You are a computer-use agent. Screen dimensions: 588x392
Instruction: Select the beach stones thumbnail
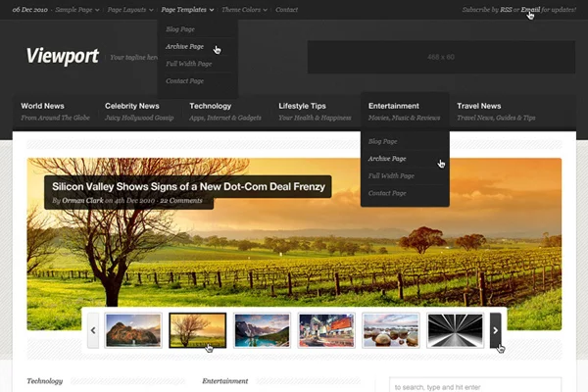(x=391, y=330)
